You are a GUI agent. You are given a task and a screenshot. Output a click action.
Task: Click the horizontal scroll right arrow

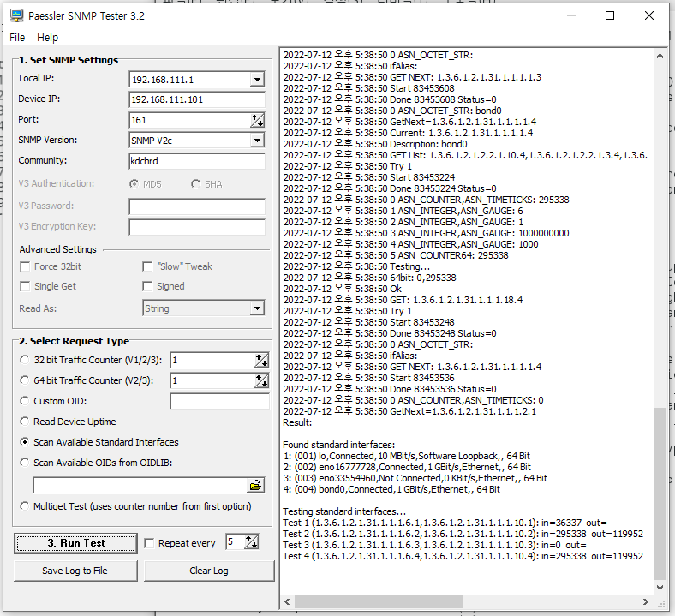pos(645,601)
